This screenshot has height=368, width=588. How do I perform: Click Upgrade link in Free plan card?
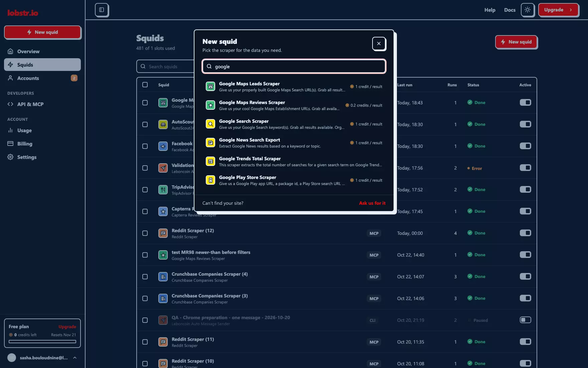point(67,327)
